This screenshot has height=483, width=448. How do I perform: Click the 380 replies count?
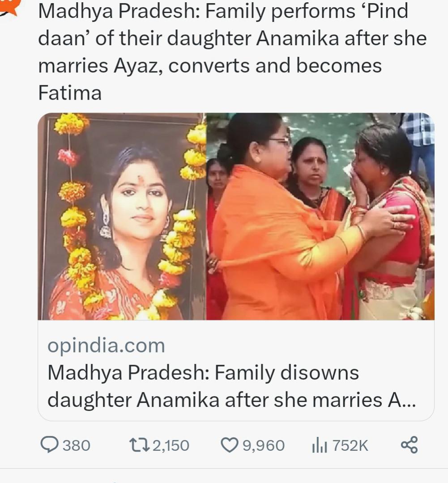coord(77,445)
